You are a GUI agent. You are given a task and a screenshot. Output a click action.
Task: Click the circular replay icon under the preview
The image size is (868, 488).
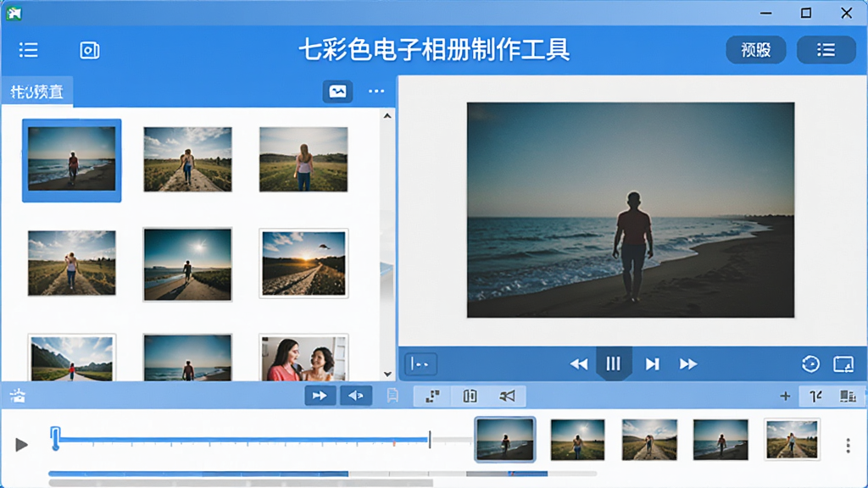coord(810,364)
